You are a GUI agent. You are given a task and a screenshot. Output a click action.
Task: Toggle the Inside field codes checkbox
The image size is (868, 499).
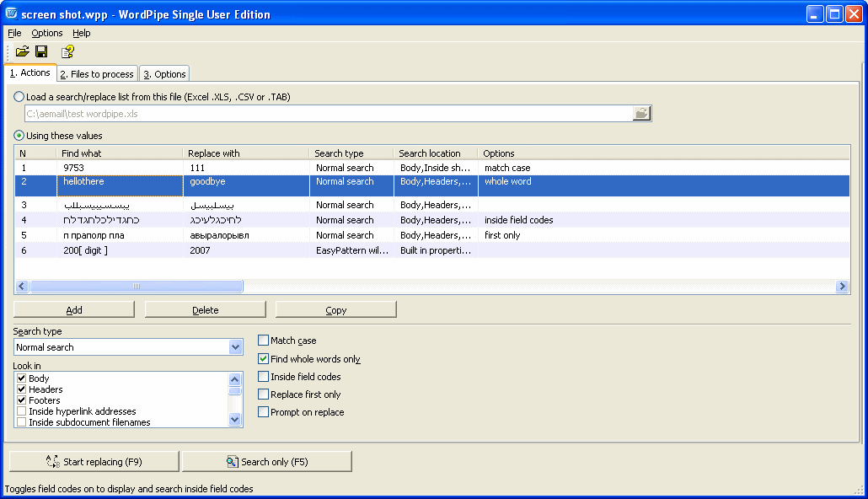pos(264,377)
